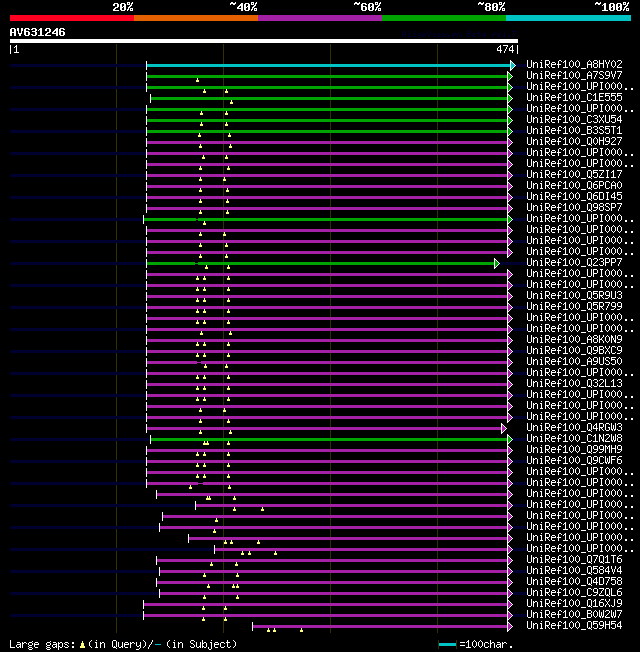Screen dimensions: 640x652
Task: Select the UniRef100_Q6PCA0 hit name
Action: (574, 185)
